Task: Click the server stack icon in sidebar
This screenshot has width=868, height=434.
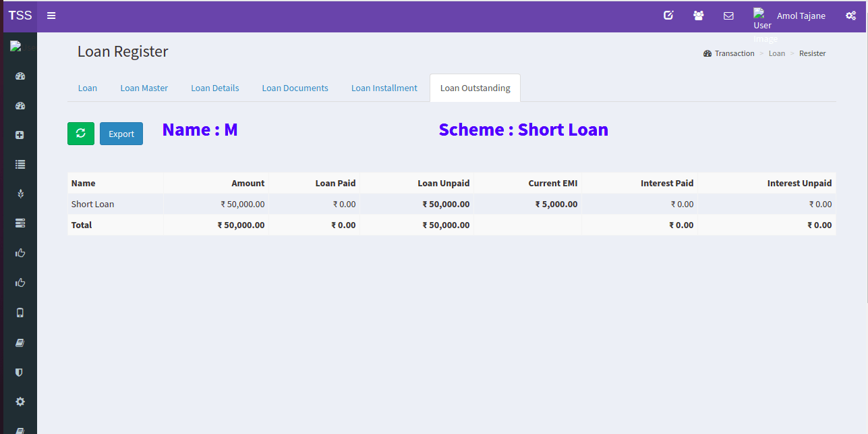Action: tap(20, 223)
